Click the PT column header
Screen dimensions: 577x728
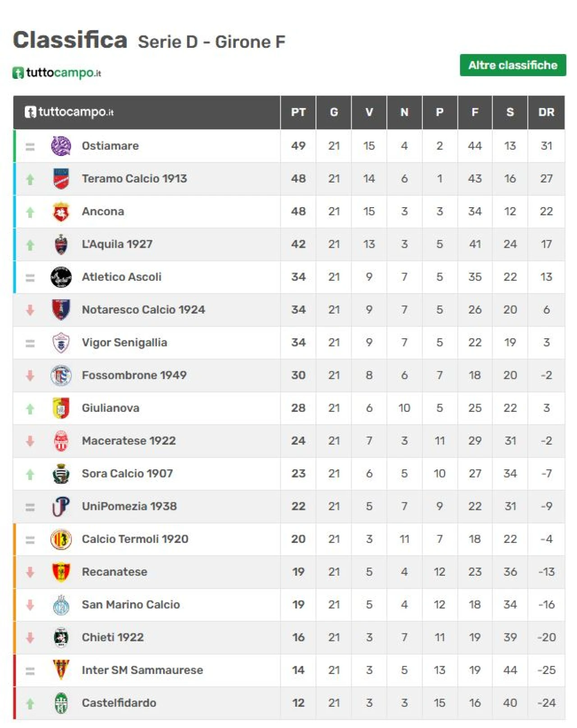pyautogui.click(x=298, y=112)
